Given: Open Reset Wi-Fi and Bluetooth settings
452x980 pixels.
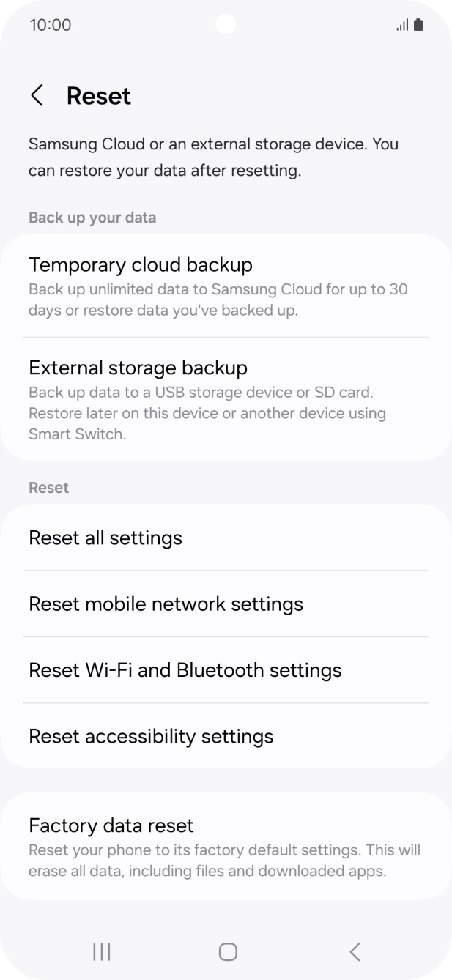Looking at the screenshot, I should [185, 669].
